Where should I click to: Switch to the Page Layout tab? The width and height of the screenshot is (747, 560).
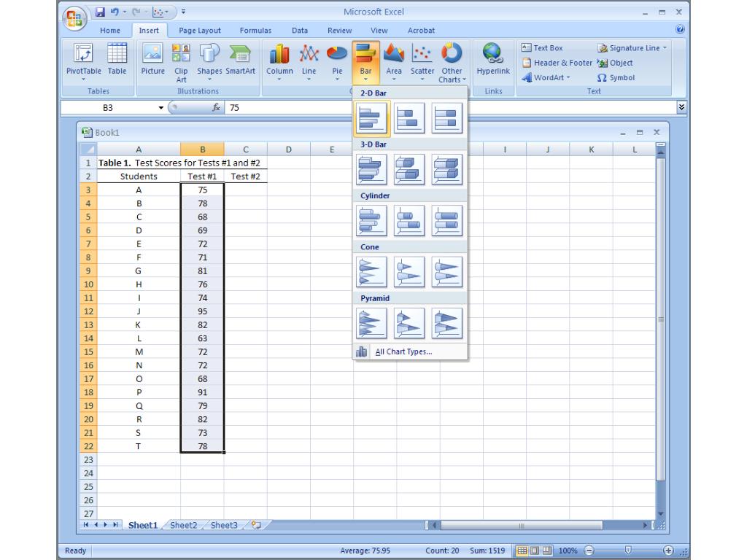point(200,31)
